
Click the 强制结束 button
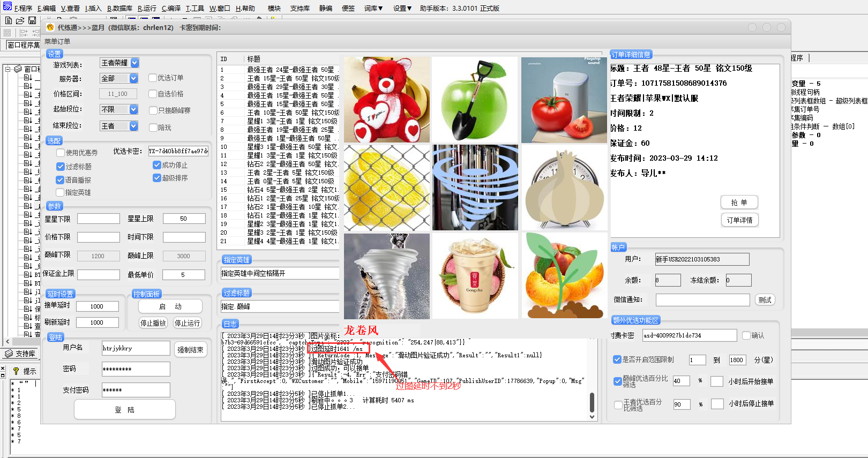coord(190,350)
